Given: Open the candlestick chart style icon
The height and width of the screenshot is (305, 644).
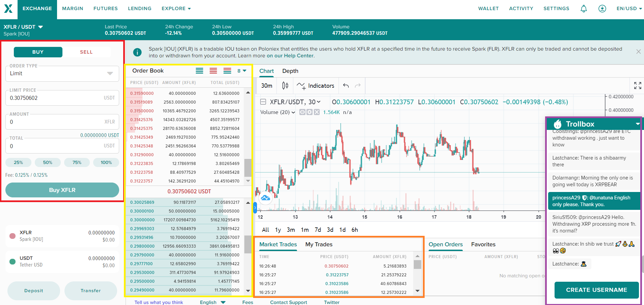Looking at the screenshot, I should (285, 86).
